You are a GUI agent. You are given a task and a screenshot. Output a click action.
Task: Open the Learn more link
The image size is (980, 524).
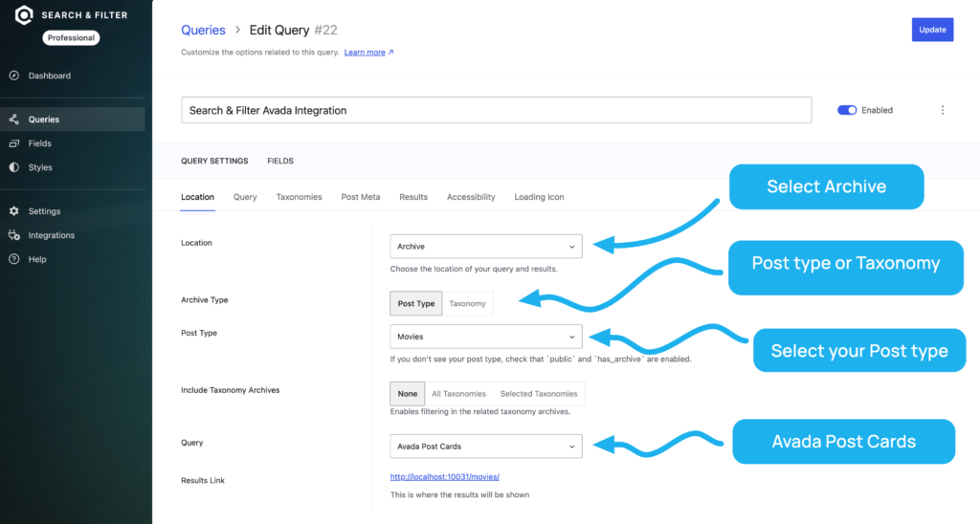tap(368, 53)
